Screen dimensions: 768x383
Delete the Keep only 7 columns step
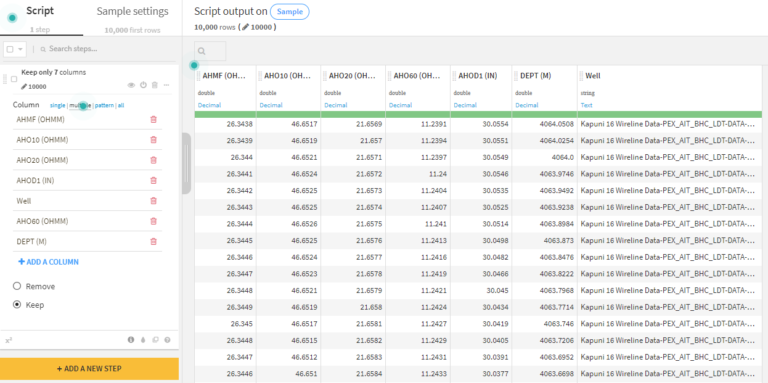coord(155,85)
